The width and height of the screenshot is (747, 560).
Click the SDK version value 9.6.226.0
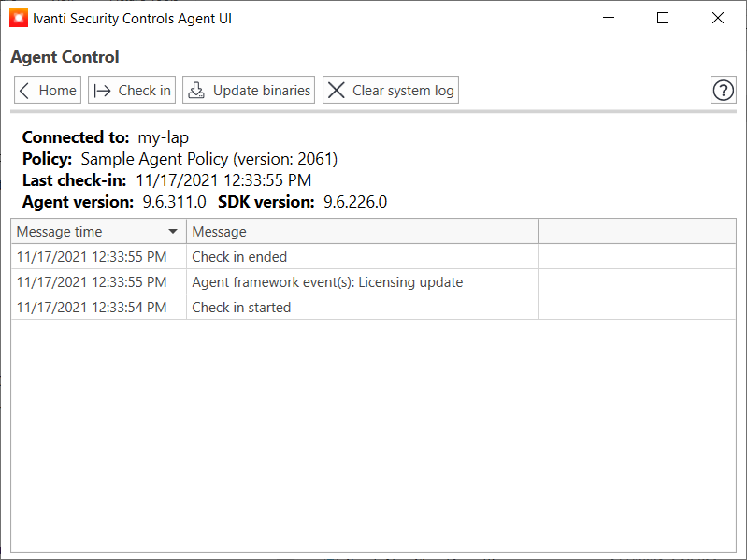(355, 202)
